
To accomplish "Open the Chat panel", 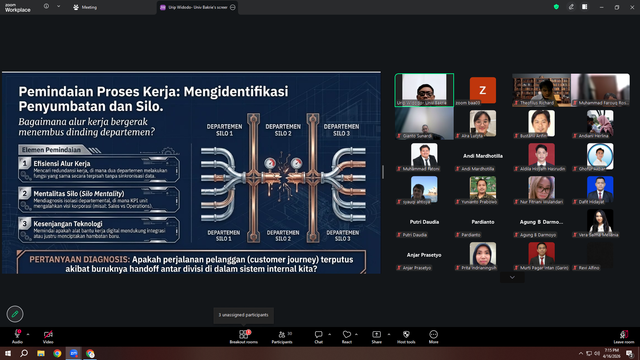I will [x=318, y=337].
